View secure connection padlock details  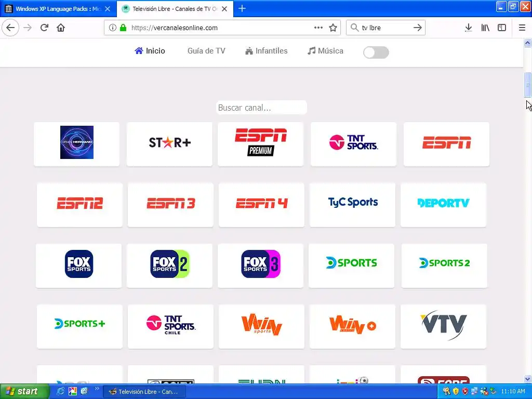click(x=123, y=28)
